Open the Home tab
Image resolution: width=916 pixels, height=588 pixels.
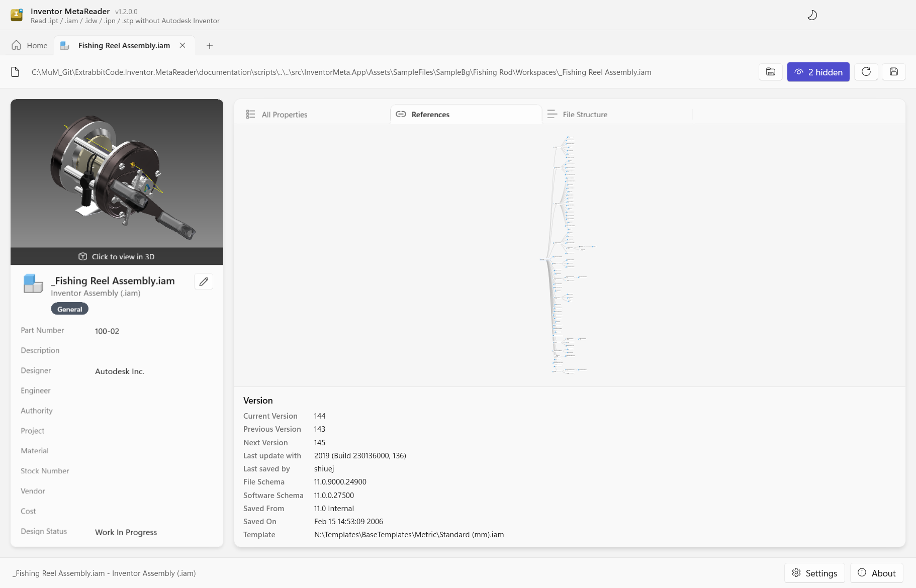30,45
